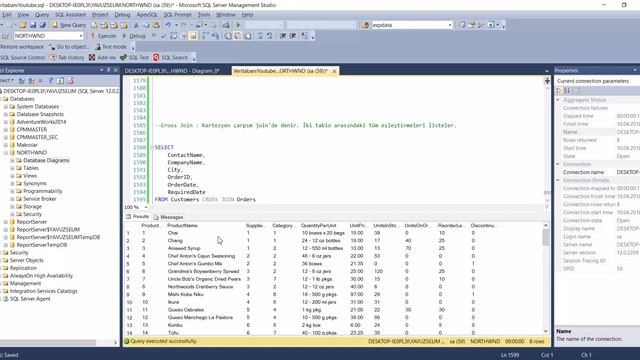The image size is (640, 360).
Task: Start the Debug button
Action: tap(134, 36)
